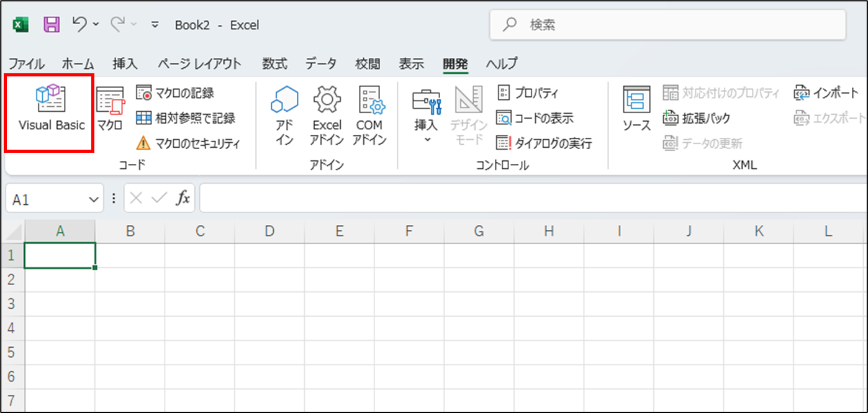Switch to the ページ レイアウト tab
Image resolution: width=868 pixels, height=413 pixels.
[199, 63]
